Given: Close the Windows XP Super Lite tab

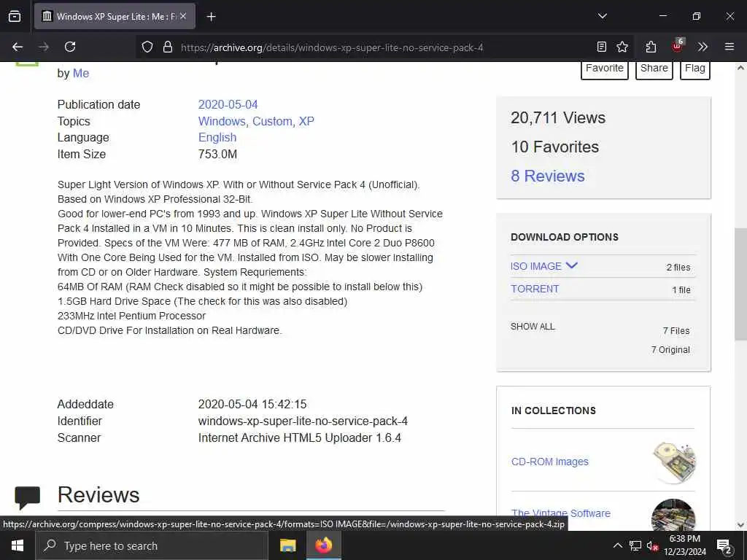Looking at the screenshot, I should click(183, 16).
